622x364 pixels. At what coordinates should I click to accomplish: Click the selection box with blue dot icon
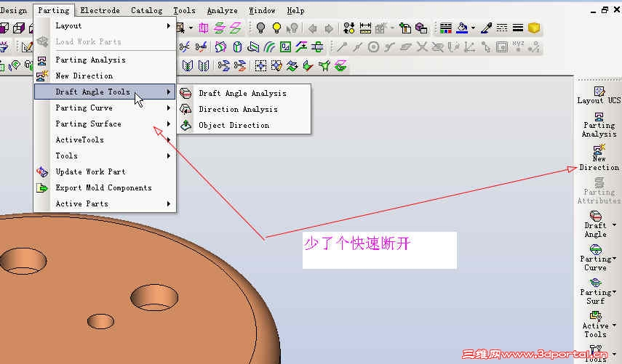[x=260, y=65]
